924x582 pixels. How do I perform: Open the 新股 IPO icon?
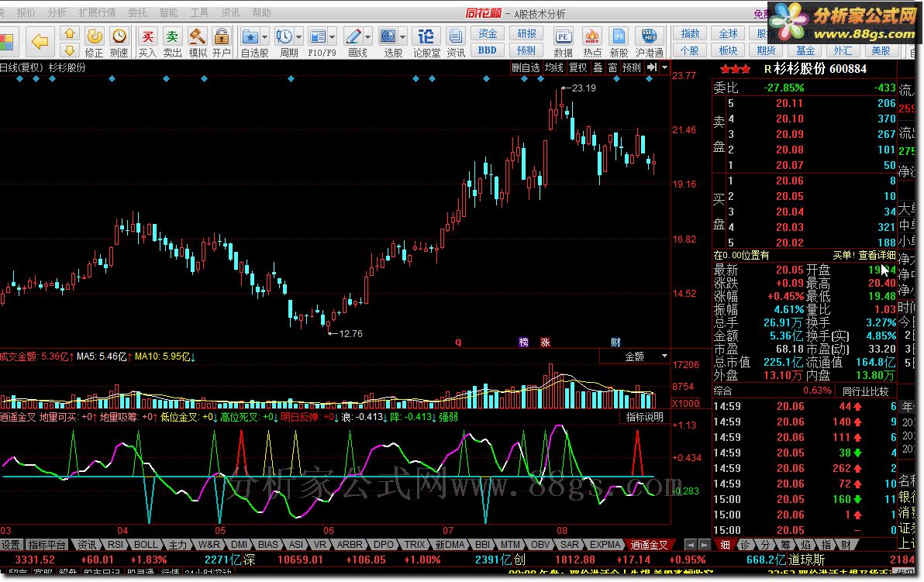point(618,43)
